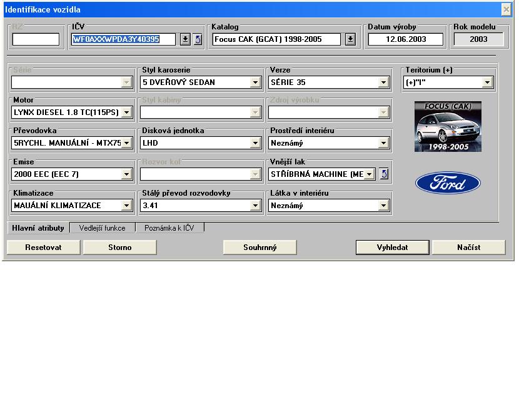The image size is (519, 420).
Task: Click into the Datum výroby field
Action: pos(405,39)
